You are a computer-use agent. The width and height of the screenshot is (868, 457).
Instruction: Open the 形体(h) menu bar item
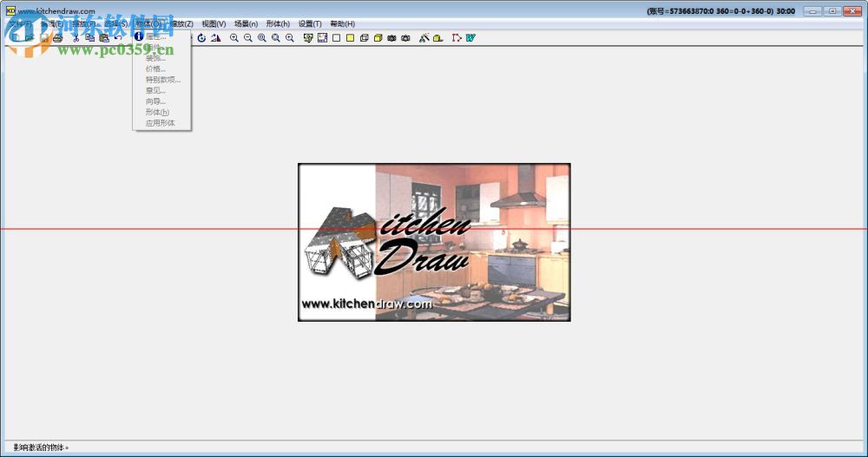278,23
